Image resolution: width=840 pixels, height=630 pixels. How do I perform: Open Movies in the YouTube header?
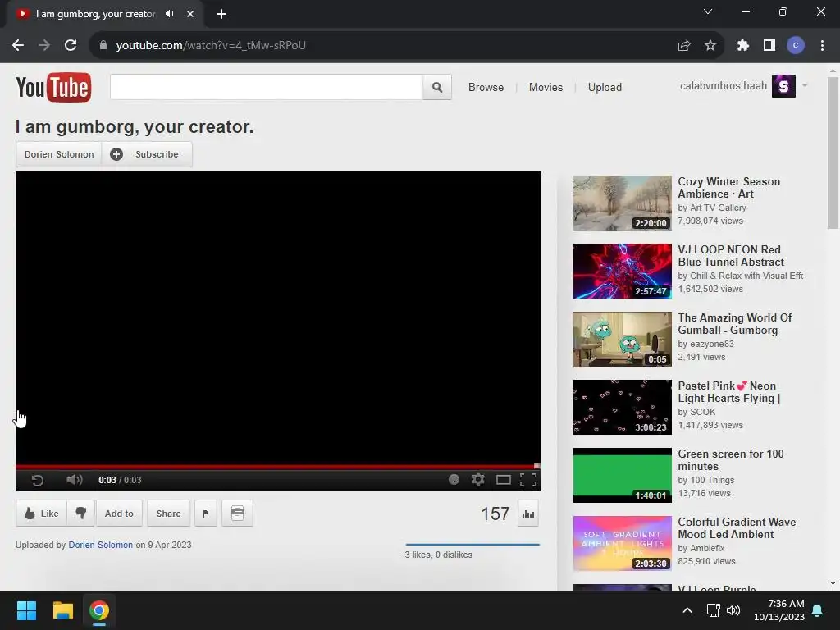click(x=546, y=87)
